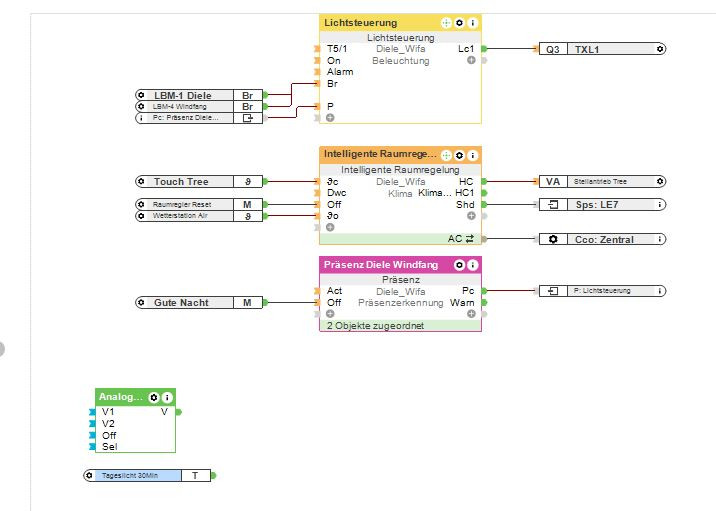Click the V output of Analog block
The height and width of the screenshot is (511, 716).
(164, 412)
